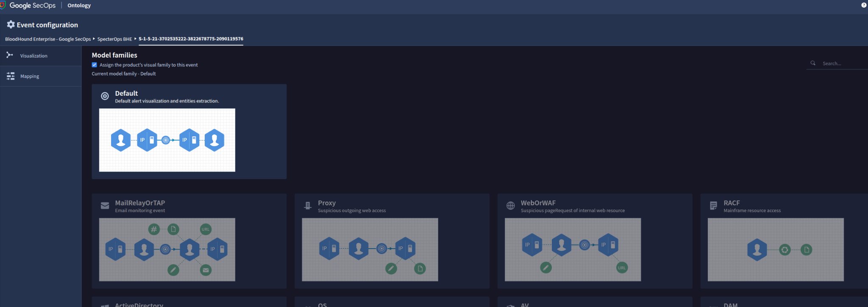Click 'Default alert visualization and entities extraction.' text
This screenshot has height=307, width=868.
coord(167,101)
